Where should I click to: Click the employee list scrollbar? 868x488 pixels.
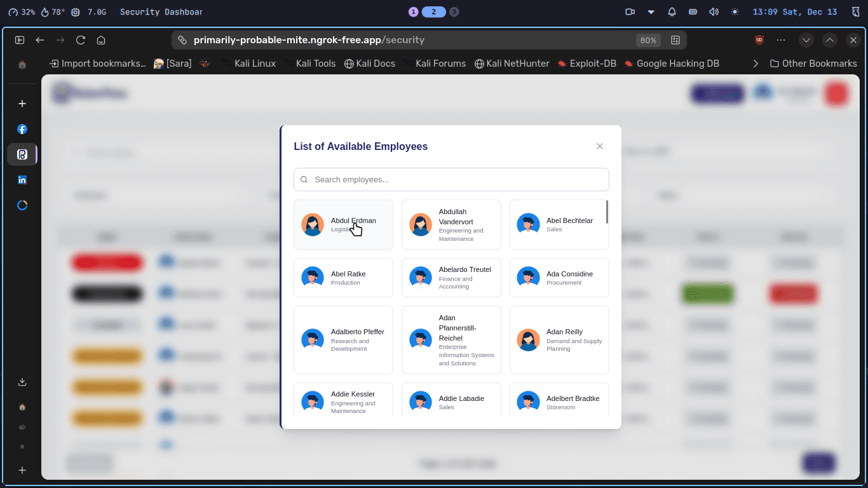coord(607,212)
